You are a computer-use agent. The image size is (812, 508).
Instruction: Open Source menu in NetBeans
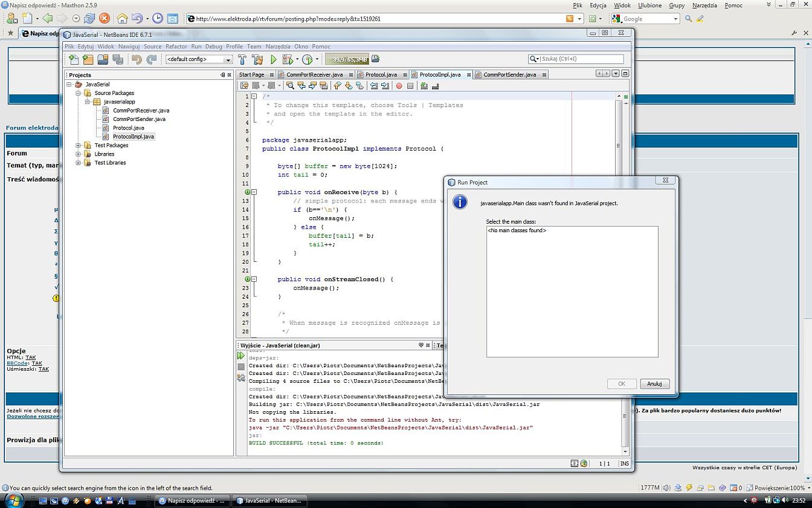click(x=152, y=47)
